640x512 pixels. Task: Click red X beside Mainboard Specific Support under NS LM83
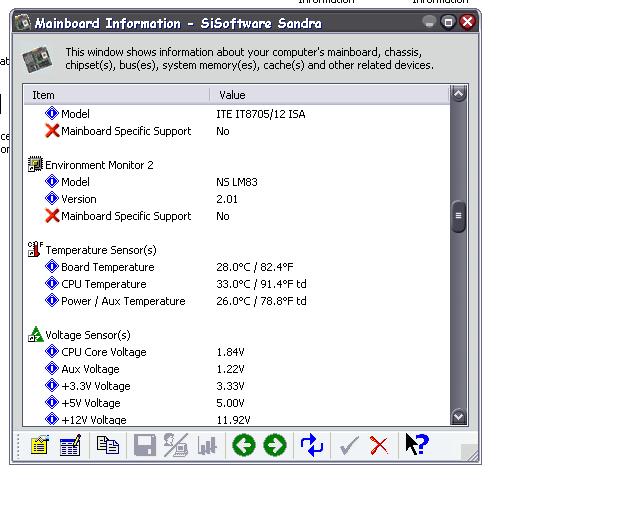pos(52,216)
